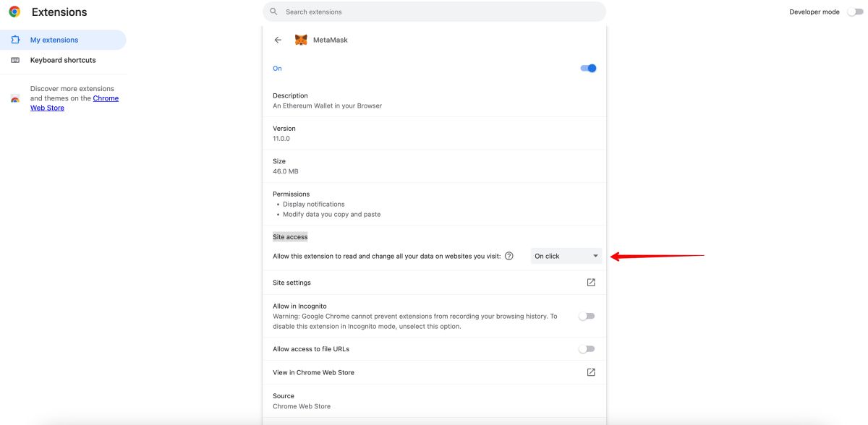Viewport: 868px width, 425px height.
Task: Click the Site settings row label
Action: point(292,283)
